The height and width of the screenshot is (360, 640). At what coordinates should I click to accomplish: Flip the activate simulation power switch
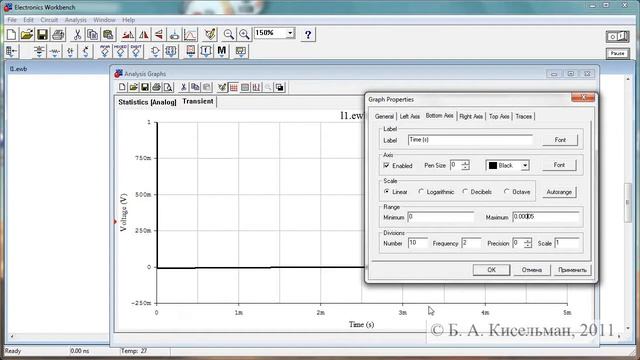click(617, 36)
